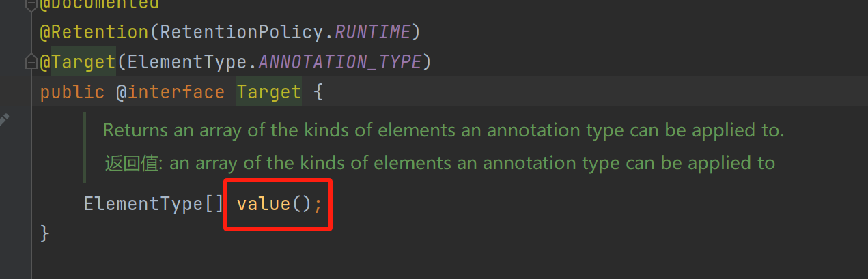Collapse the fold marker beside @Target annotation
Image resolution: width=868 pixels, height=279 pixels.
30,63
